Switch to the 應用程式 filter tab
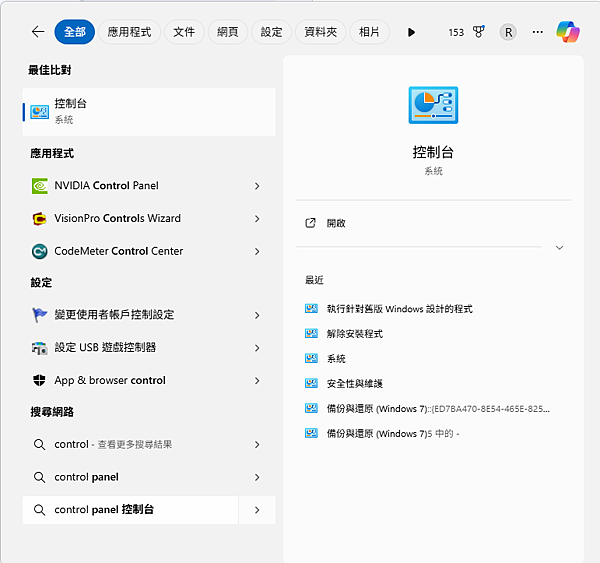 point(129,32)
